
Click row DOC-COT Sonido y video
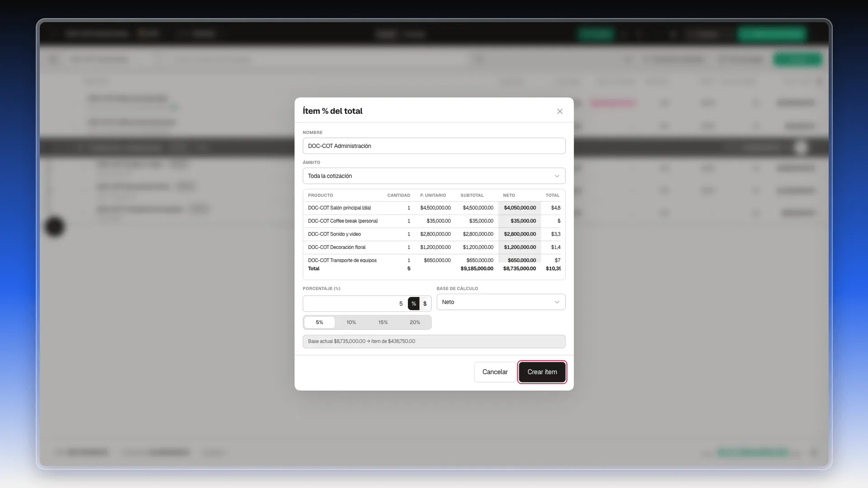coord(434,234)
